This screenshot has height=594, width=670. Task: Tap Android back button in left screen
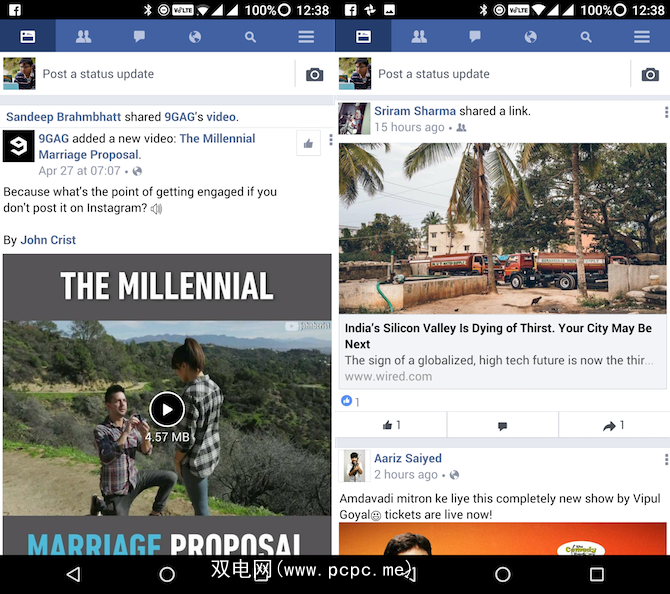pyautogui.click(x=73, y=574)
